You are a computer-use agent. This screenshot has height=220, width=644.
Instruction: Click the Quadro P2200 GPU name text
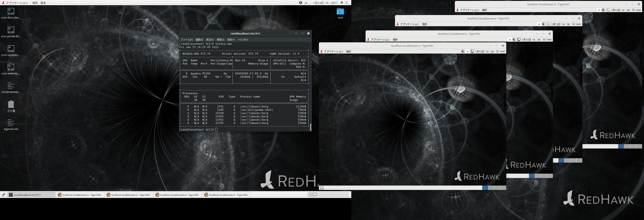pos(201,73)
